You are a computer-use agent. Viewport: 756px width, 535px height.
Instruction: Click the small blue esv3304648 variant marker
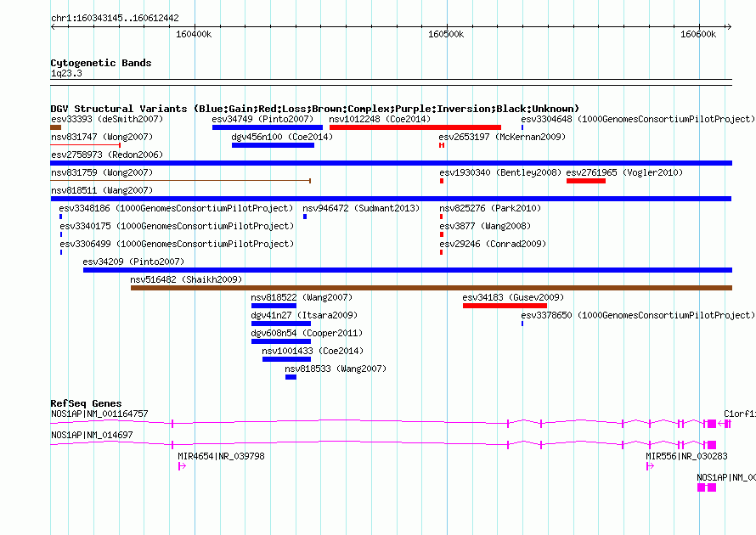pos(522,127)
